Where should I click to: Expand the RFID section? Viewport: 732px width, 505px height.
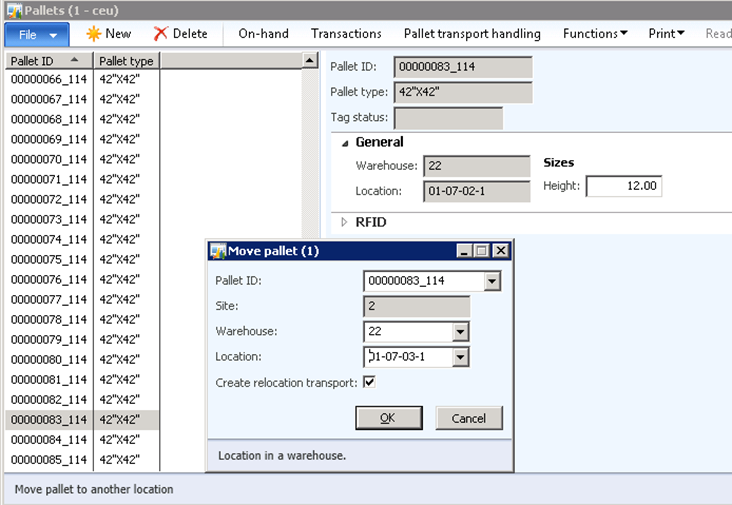tap(346, 222)
